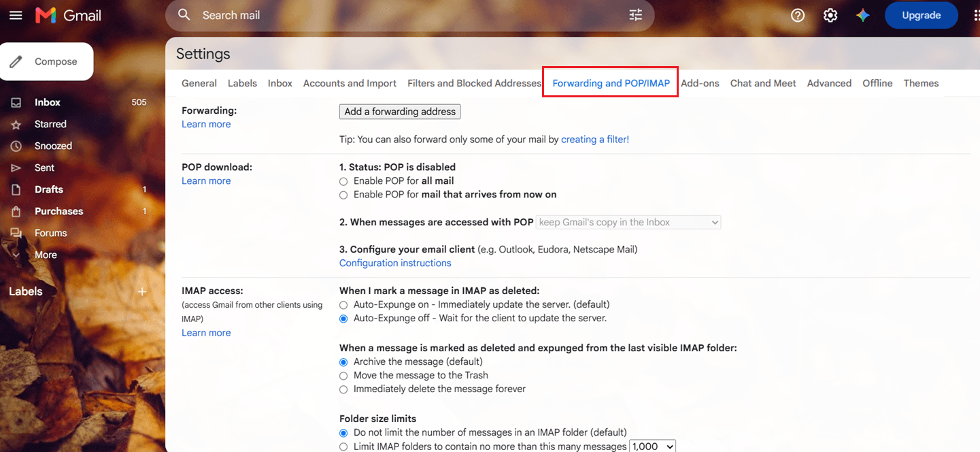Open Filters and Blocked Addresses tab
Image resolution: width=980 pixels, height=452 pixels.
475,83
